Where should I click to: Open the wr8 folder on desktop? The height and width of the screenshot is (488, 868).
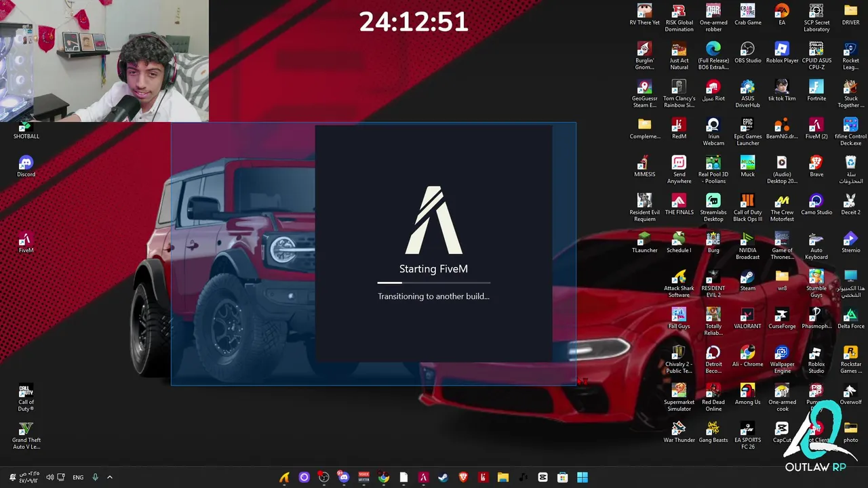(x=782, y=281)
